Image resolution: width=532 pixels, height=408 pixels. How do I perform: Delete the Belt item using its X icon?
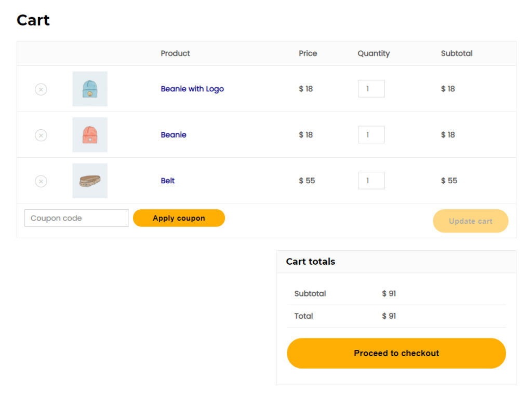point(41,181)
